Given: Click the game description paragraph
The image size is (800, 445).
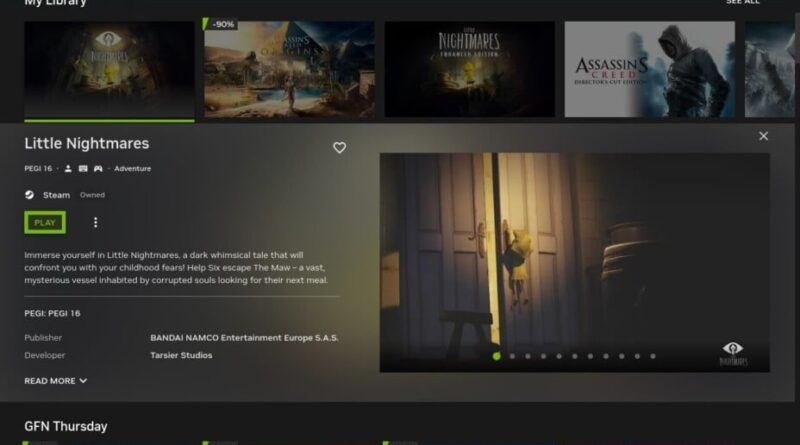Looking at the screenshot, I should click(x=176, y=267).
